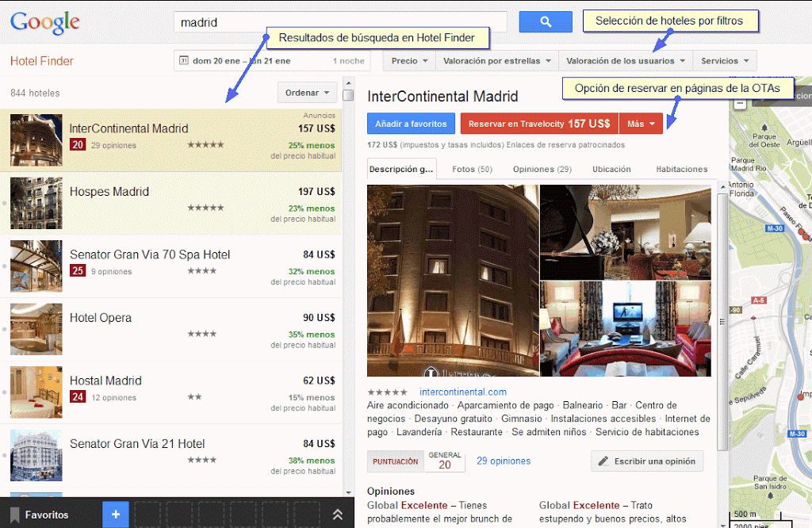This screenshot has height=528, width=812.
Task: Click the red 24 rating badge of Hostal Madrid
Action: point(78,397)
